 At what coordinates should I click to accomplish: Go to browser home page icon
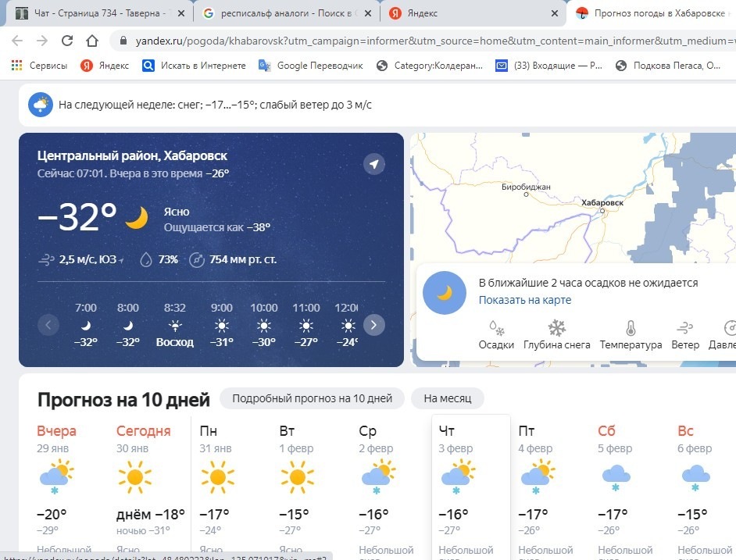pos(92,41)
